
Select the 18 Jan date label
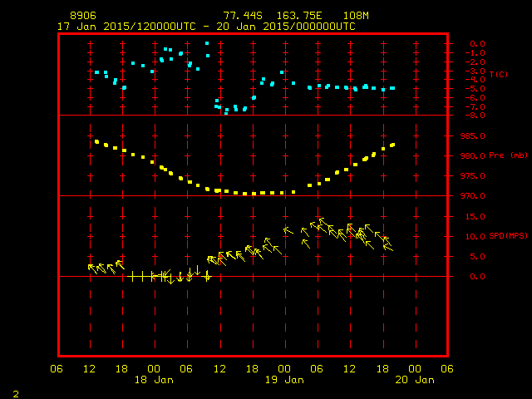click(x=154, y=380)
